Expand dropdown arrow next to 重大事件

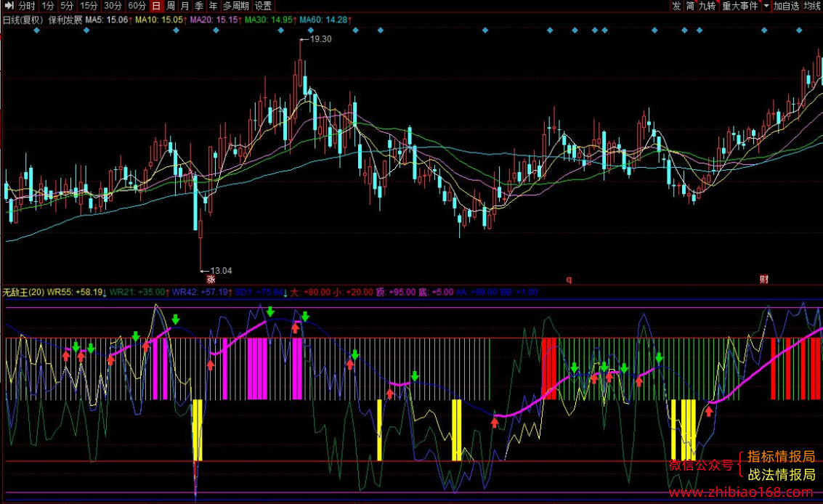coord(766,6)
